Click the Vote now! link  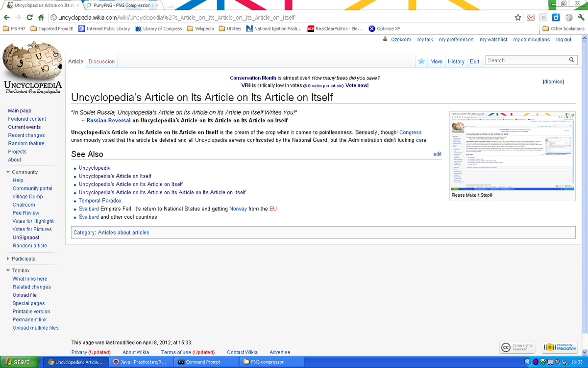click(x=356, y=85)
